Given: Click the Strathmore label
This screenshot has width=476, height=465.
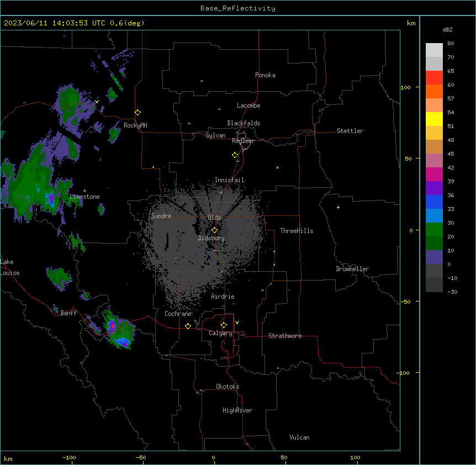Looking at the screenshot, I should pos(285,336).
